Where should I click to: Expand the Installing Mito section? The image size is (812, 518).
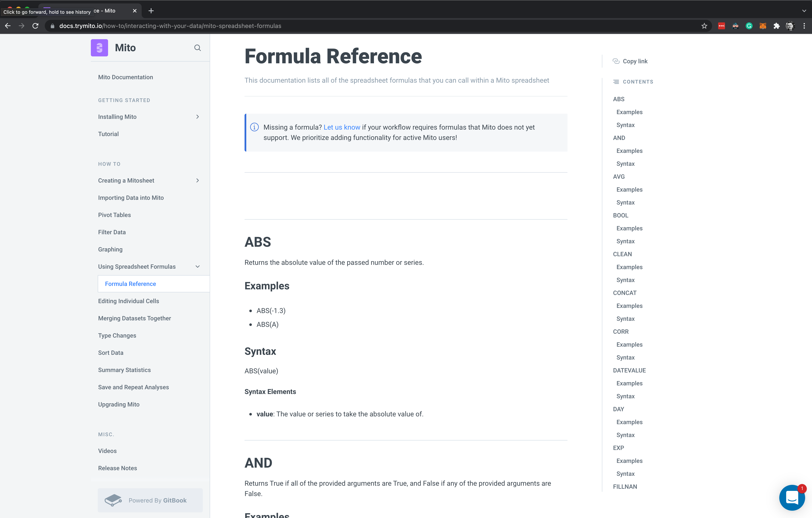pyautogui.click(x=198, y=117)
